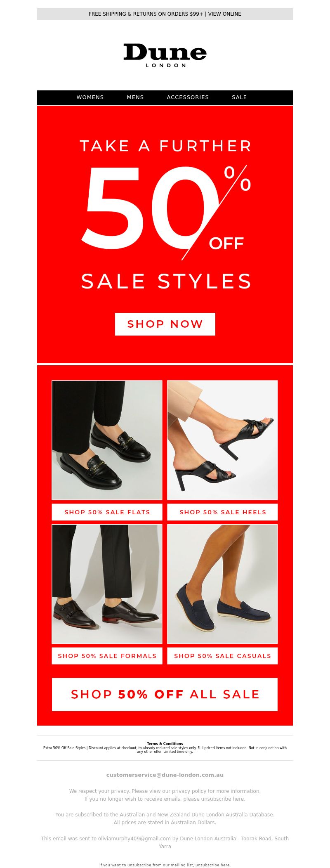The width and height of the screenshot is (330, 868).
Task: Select ACCESSORIES in the navigation bar
Action: pos(188,97)
